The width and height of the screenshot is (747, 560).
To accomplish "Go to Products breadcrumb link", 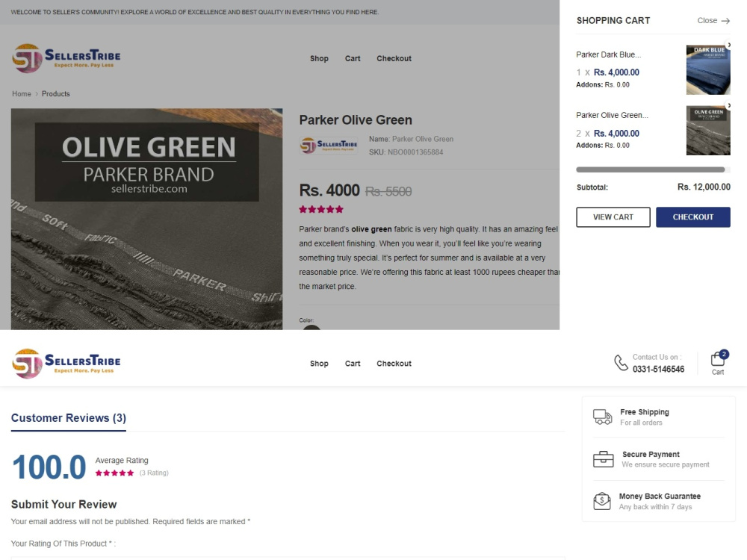I will click(56, 94).
